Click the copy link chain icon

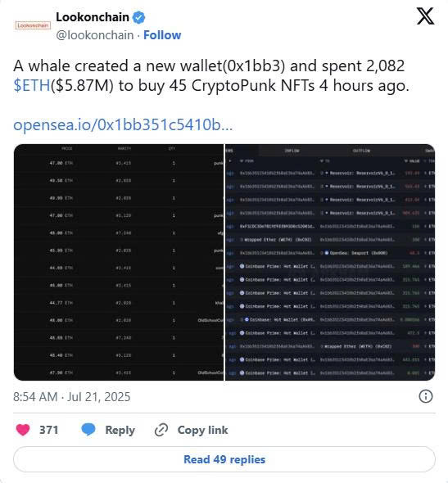161,430
